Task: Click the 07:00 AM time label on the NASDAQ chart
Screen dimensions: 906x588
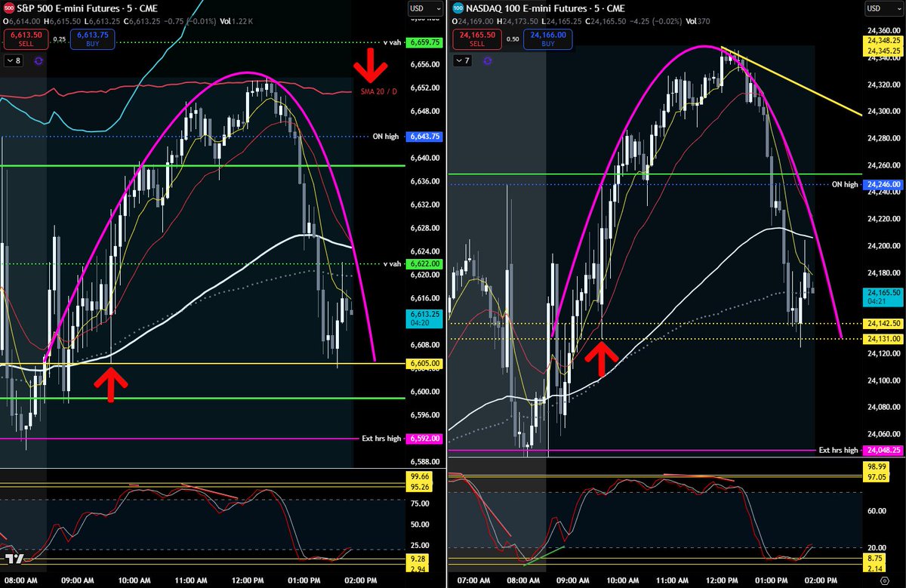Action: (474, 580)
